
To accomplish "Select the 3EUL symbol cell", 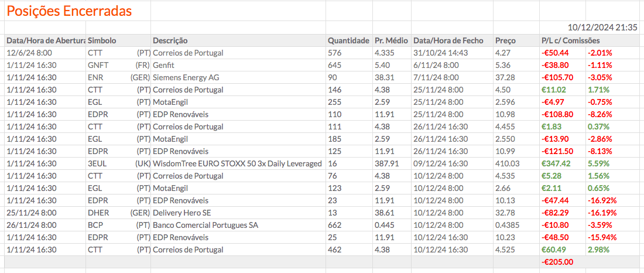I will pos(97,163).
